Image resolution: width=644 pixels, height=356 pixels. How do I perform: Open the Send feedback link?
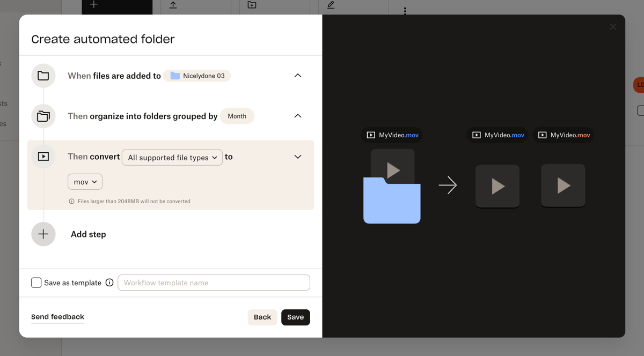pos(57,317)
